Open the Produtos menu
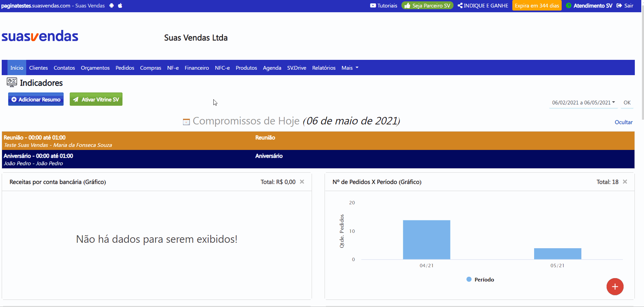644x307 pixels. [246, 68]
